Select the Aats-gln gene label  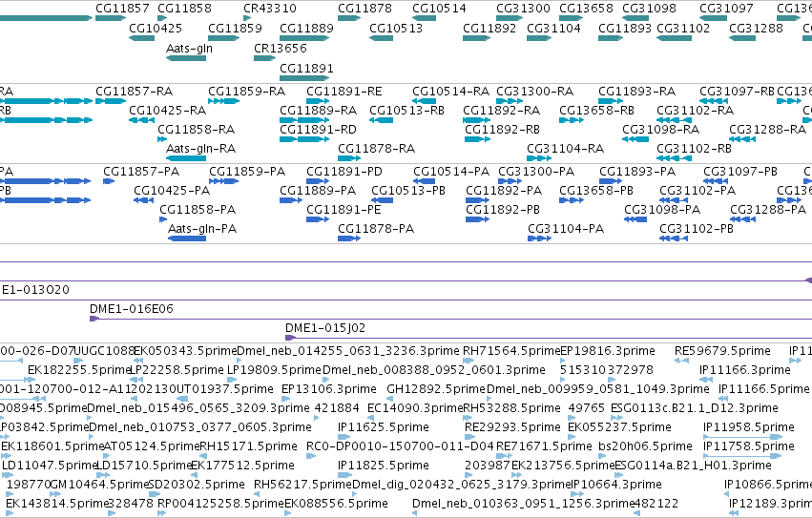[189, 48]
